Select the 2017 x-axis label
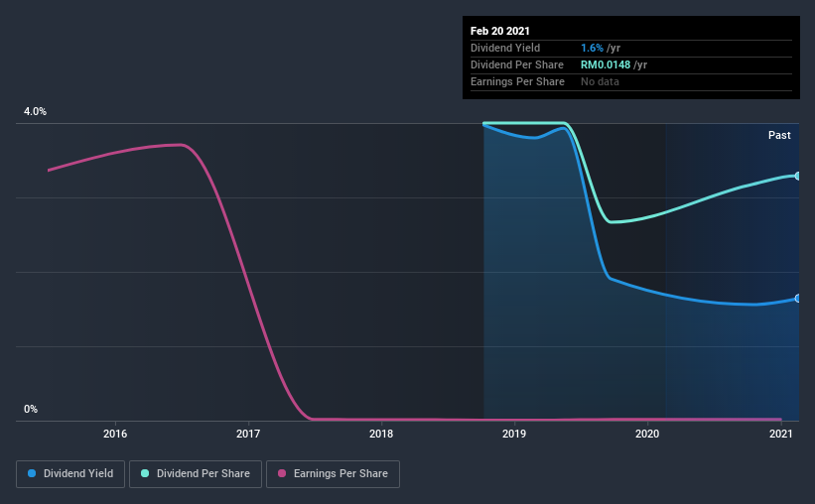This screenshot has width=815, height=504. coord(248,434)
